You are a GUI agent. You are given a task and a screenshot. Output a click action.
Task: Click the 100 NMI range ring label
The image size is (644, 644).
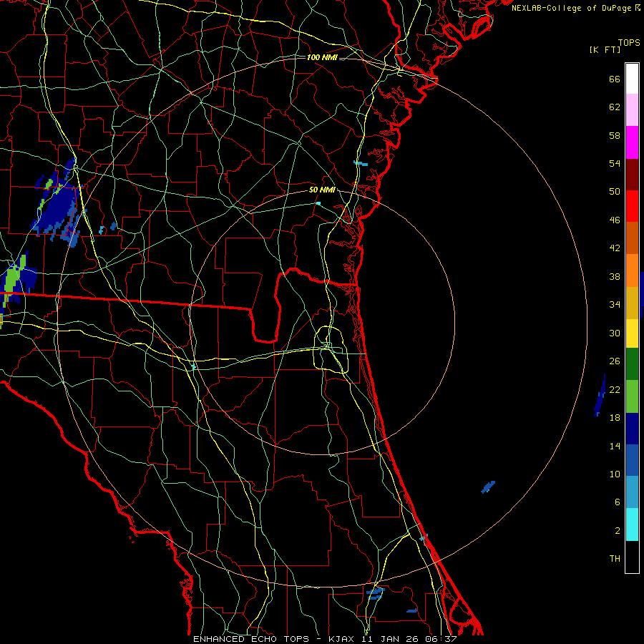click(322, 57)
